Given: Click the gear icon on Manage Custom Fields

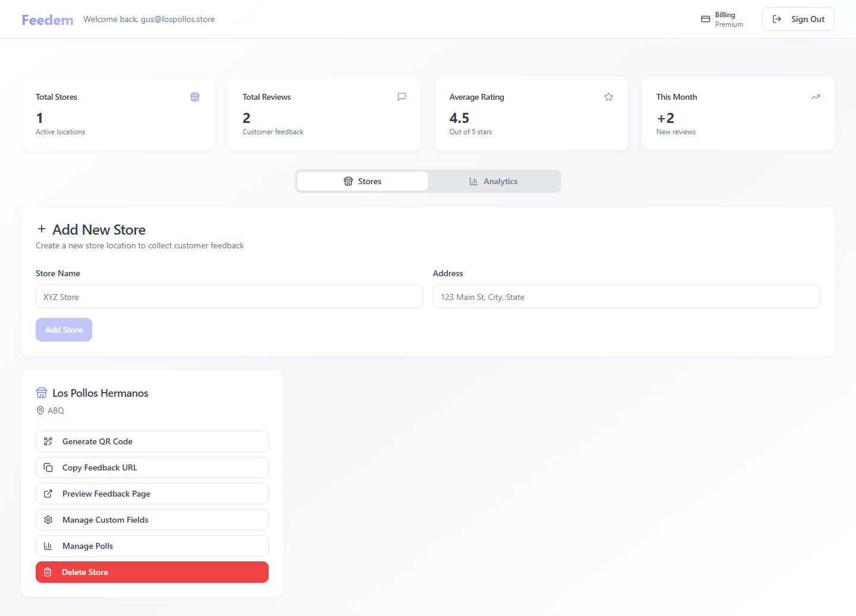Looking at the screenshot, I should (x=48, y=520).
